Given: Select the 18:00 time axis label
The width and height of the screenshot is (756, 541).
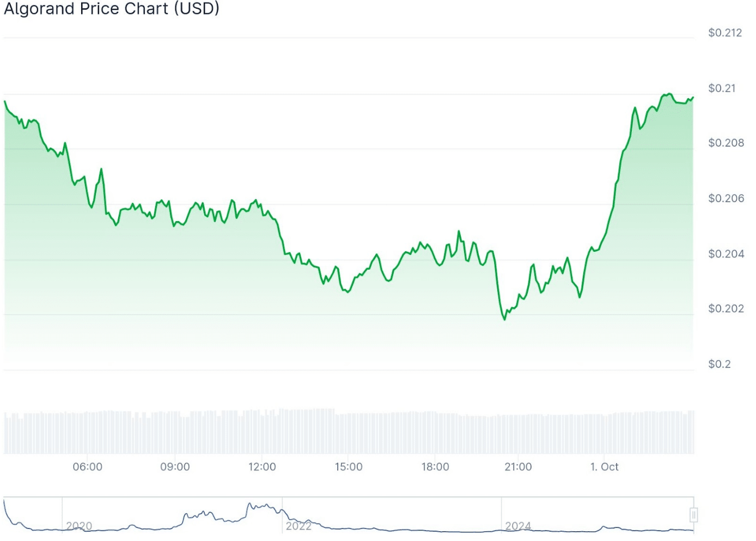Looking at the screenshot, I should (435, 467).
